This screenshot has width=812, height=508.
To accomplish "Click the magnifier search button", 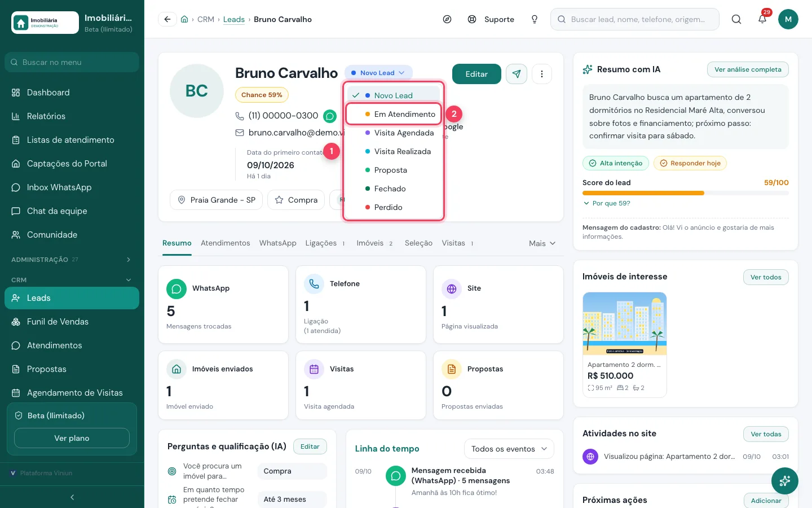I will pyautogui.click(x=736, y=19).
